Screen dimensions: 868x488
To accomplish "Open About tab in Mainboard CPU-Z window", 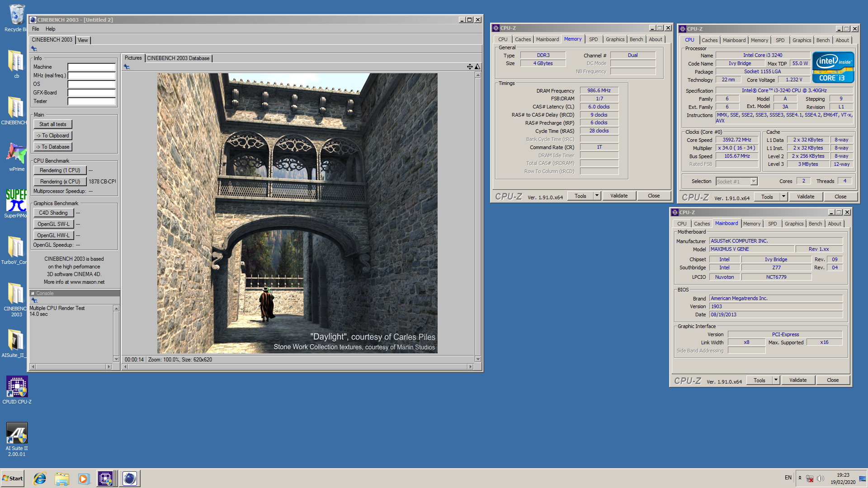I will coord(835,224).
